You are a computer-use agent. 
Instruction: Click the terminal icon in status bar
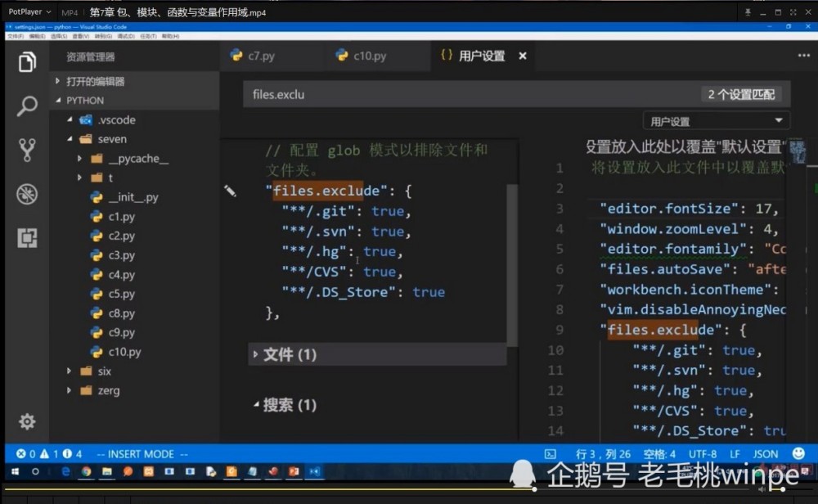tap(551, 454)
